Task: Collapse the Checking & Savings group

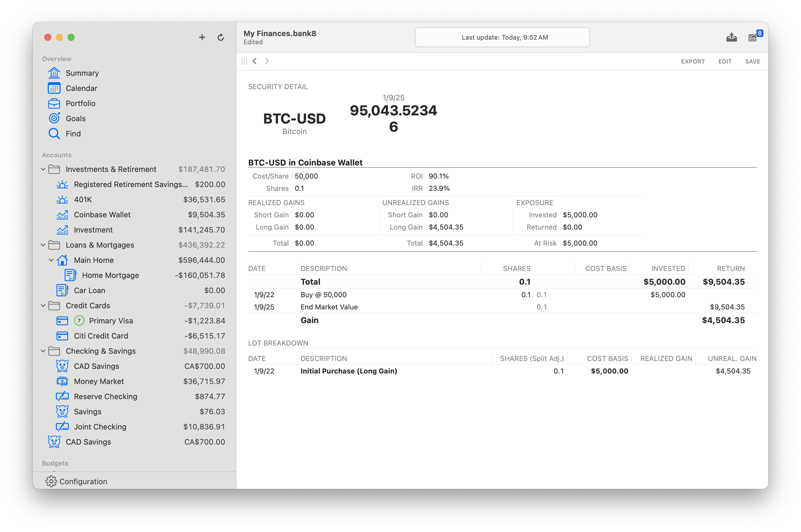Action: click(43, 351)
